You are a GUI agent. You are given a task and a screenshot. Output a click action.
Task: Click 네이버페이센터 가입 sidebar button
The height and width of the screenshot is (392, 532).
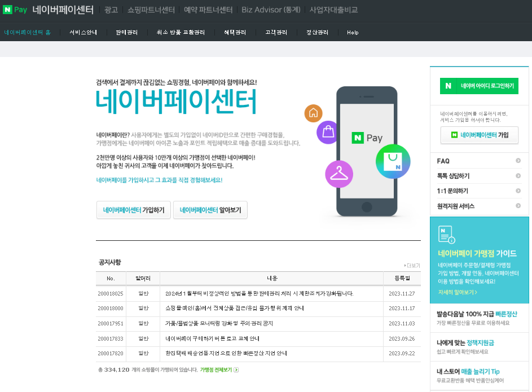(479, 135)
